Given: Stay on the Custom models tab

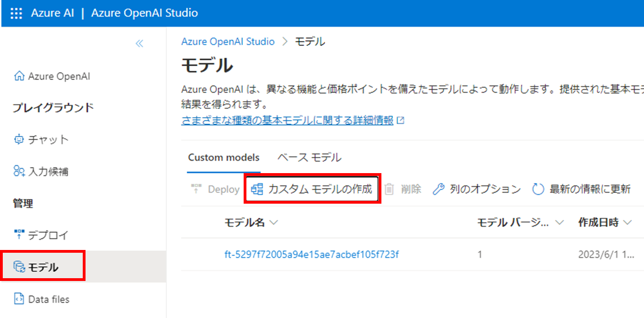Looking at the screenshot, I should (223, 157).
